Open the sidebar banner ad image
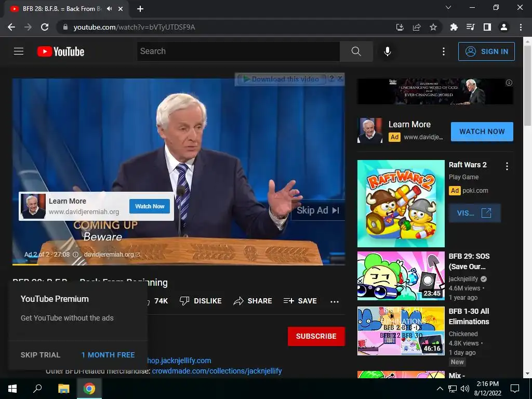532x399 pixels. click(435, 91)
